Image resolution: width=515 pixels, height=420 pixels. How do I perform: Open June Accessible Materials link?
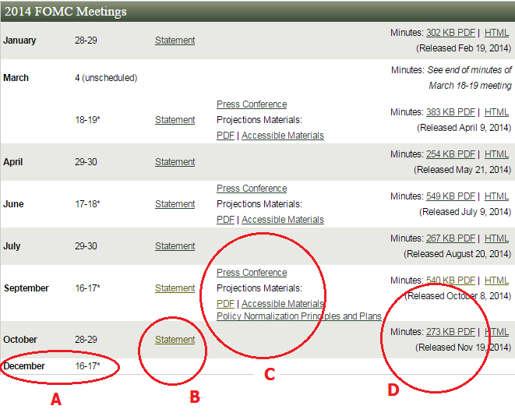pos(283,220)
